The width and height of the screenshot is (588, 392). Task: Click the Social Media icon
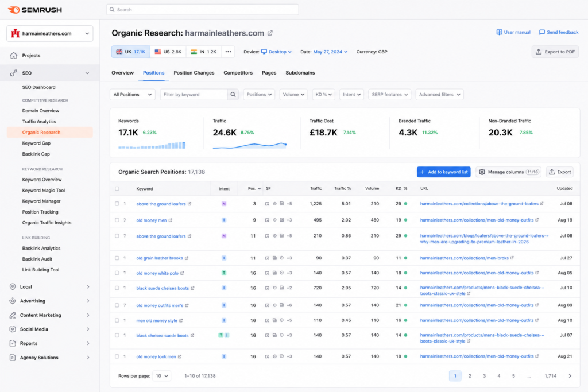pyautogui.click(x=13, y=329)
